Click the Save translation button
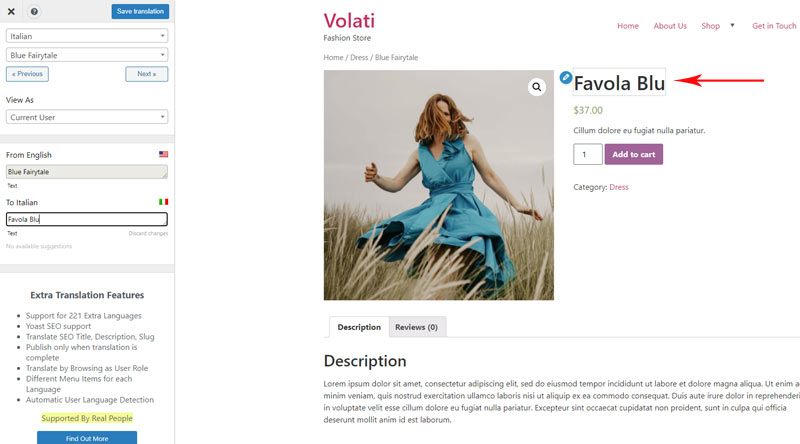The width and height of the screenshot is (800, 444). pos(140,11)
